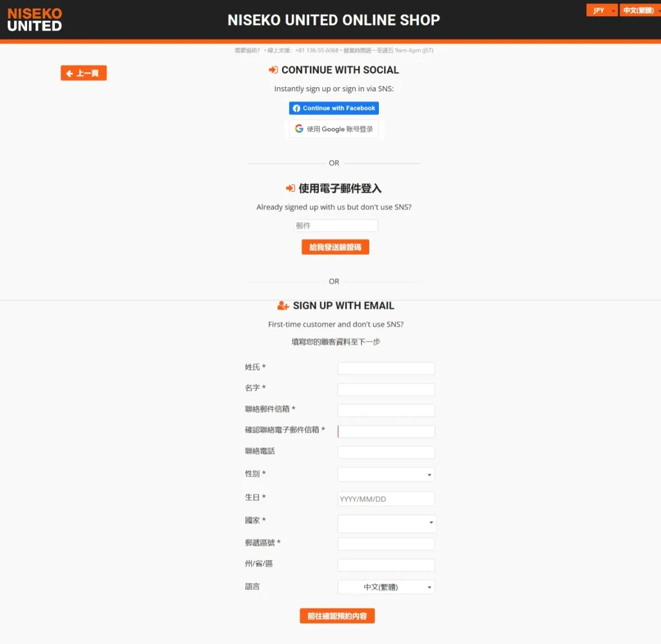
Task: Click the 郵件 email login field
Action: 336,225
